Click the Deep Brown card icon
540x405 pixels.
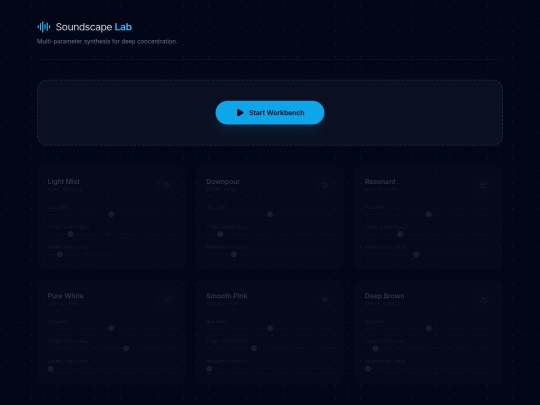click(x=484, y=299)
